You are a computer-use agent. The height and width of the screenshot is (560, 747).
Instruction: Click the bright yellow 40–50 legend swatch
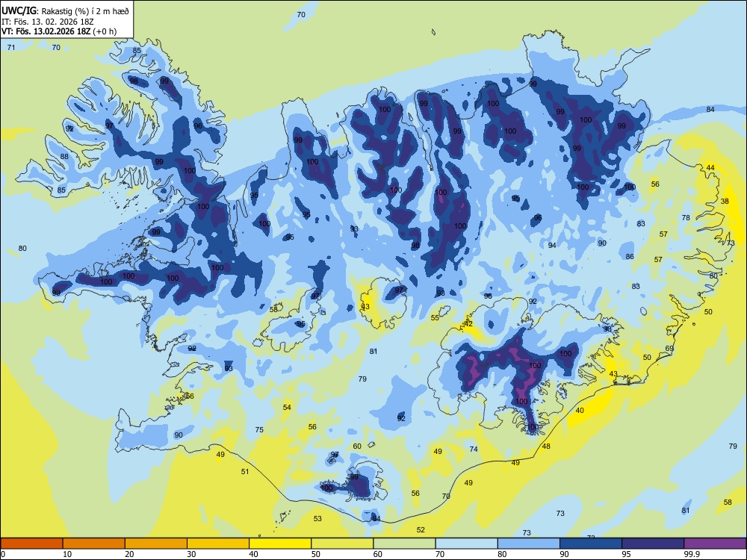pos(280,544)
